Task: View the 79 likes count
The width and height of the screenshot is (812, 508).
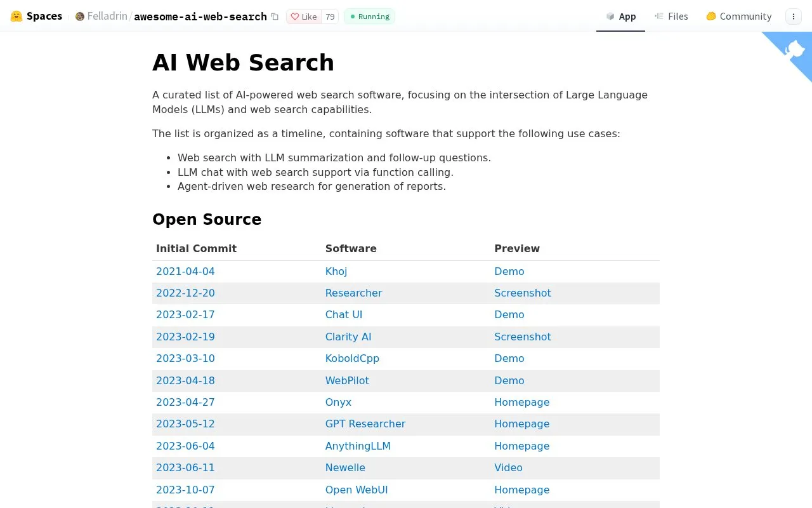Action: point(330,17)
